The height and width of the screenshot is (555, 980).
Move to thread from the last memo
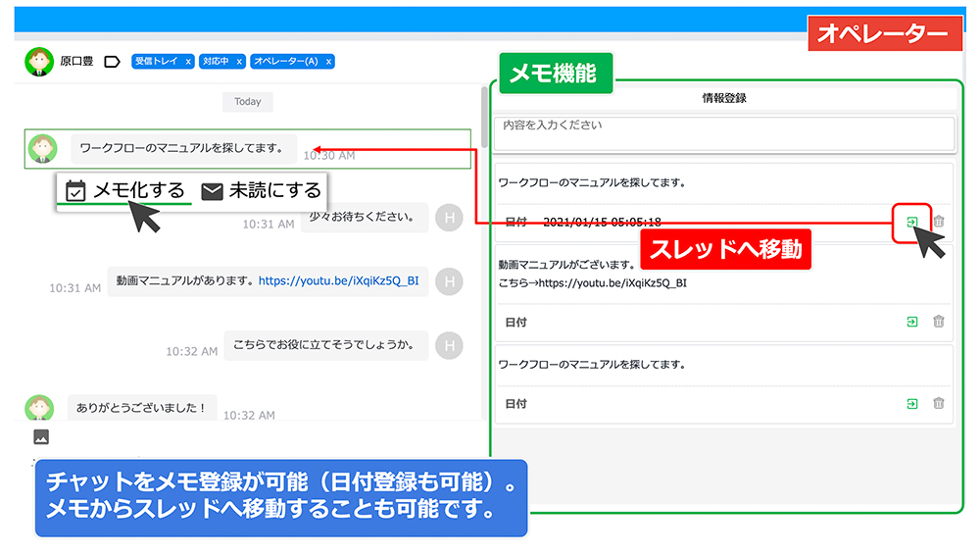click(x=911, y=404)
